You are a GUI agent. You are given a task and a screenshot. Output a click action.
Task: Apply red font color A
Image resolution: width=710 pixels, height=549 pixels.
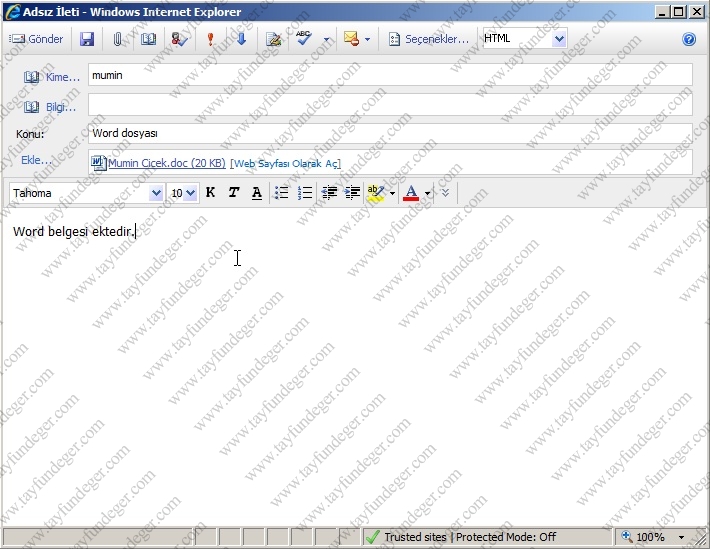click(411, 193)
